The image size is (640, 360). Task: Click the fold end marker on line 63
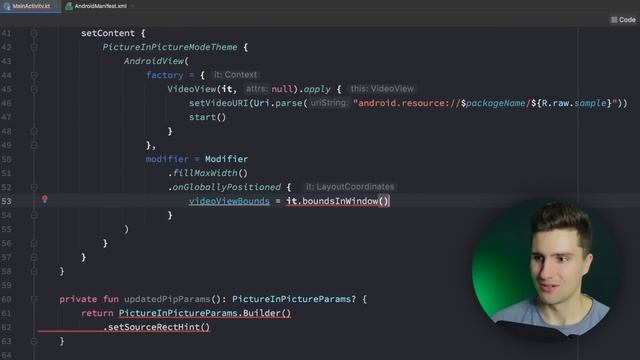click(x=34, y=341)
